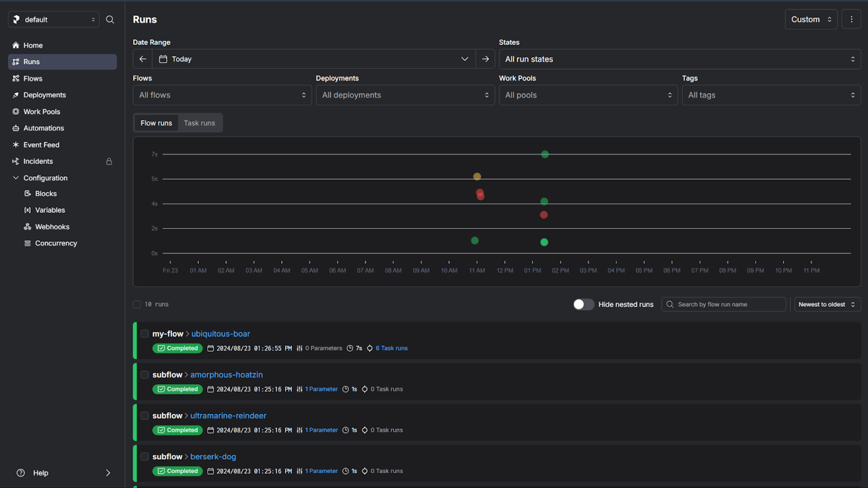Open the Automations page
Image resolution: width=868 pixels, height=488 pixels.
point(43,128)
